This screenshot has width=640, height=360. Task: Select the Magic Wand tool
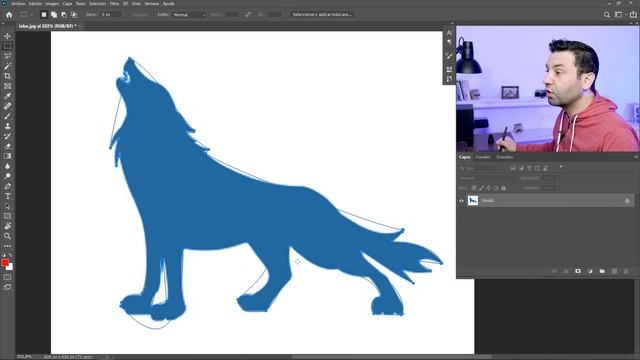tap(7, 66)
